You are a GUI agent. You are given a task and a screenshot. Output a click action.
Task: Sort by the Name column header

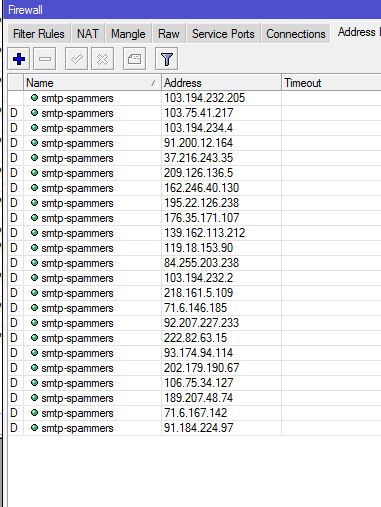92,83
